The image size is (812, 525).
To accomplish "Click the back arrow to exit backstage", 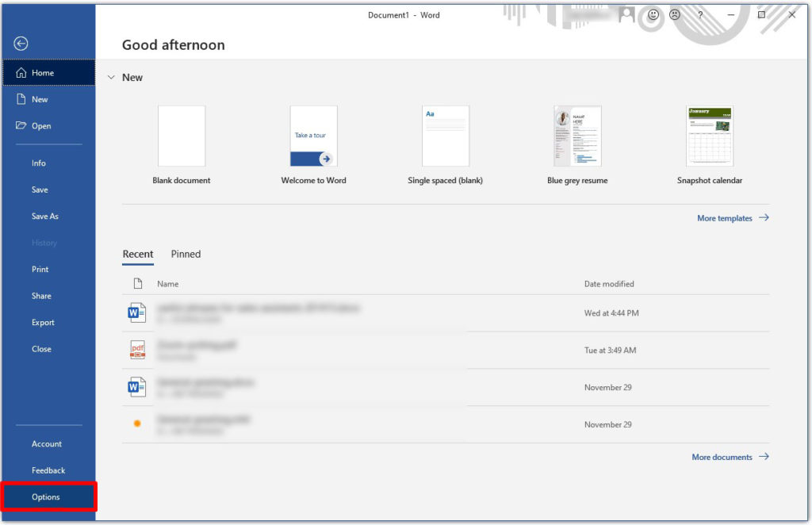I will (x=21, y=44).
